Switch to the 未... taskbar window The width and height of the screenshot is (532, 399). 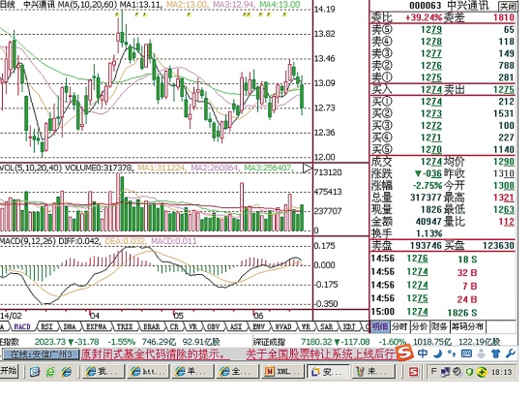[373, 372]
